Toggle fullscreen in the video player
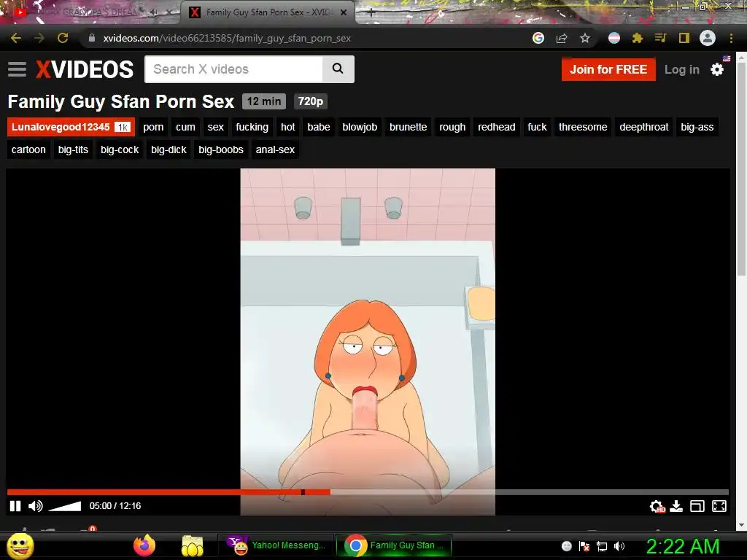Screen dimensions: 747x560 pos(719,506)
